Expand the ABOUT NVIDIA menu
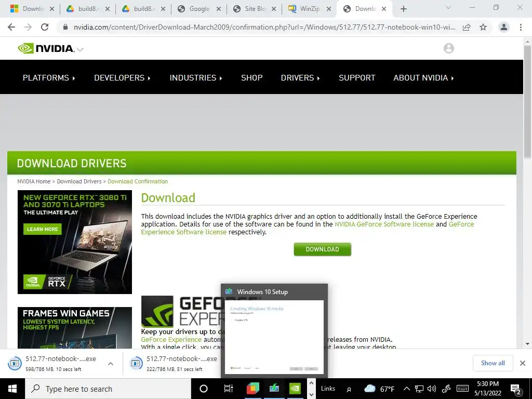 point(423,78)
